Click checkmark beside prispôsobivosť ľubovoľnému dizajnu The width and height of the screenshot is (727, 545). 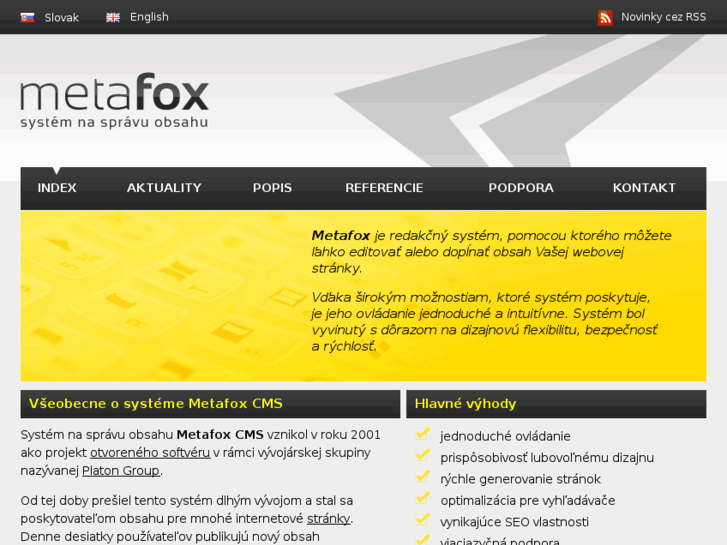422,455
